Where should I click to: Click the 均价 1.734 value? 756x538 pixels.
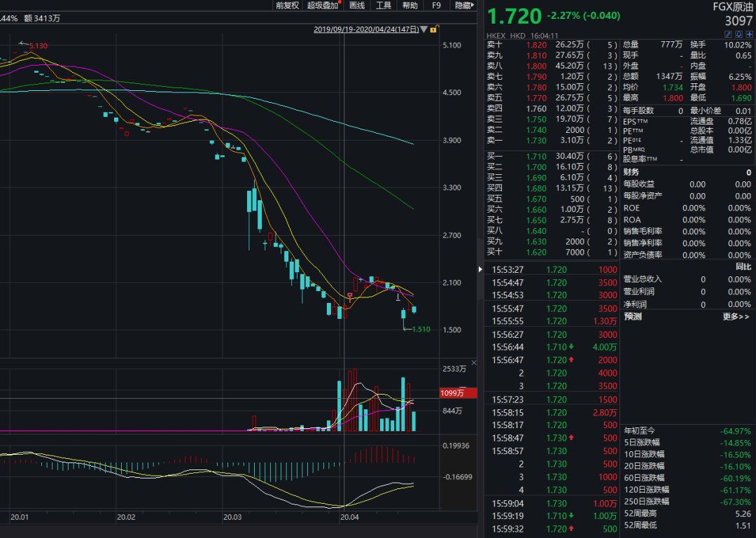(x=673, y=87)
